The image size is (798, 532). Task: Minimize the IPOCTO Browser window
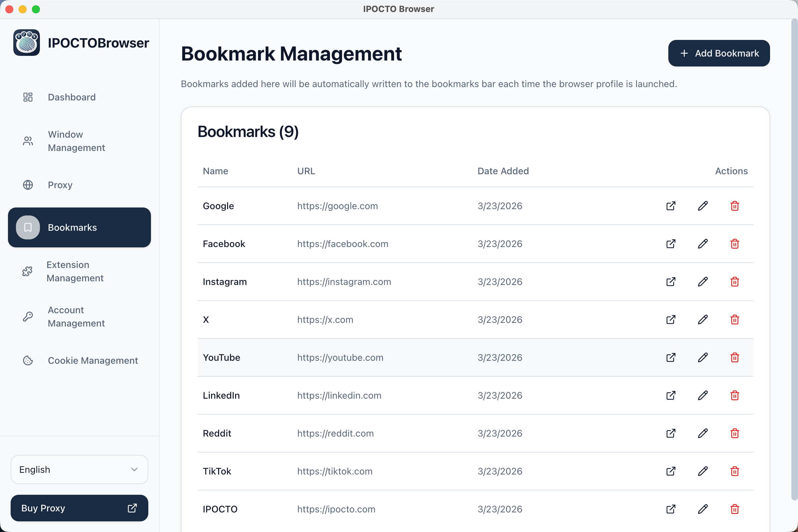[23, 9]
